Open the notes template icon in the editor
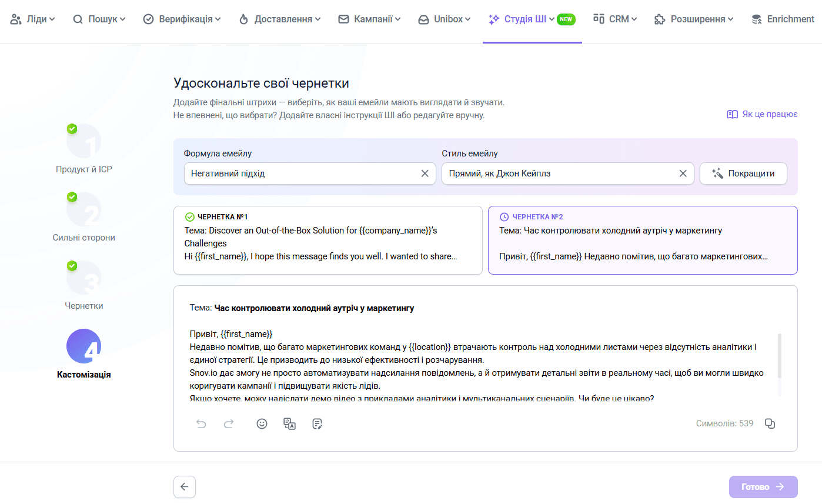 (317, 423)
